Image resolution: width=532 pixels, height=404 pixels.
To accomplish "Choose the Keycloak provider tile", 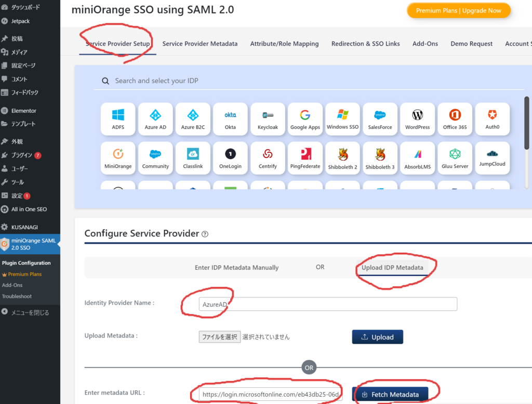I will coord(268,119).
